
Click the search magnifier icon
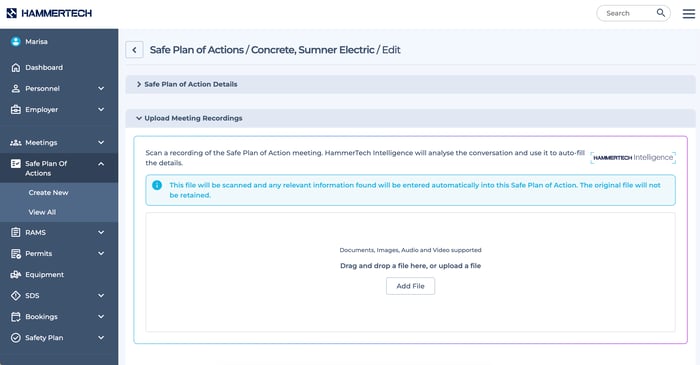point(661,13)
